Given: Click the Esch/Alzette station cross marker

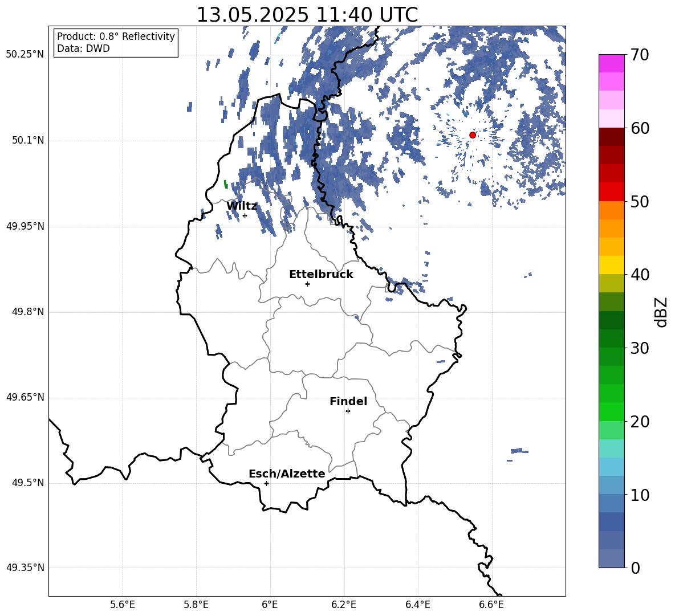Looking at the screenshot, I should click(266, 483).
